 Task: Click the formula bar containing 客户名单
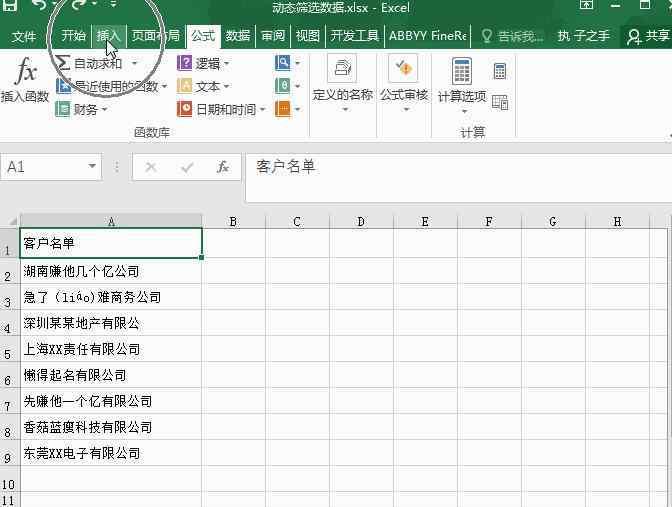tap(459, 177)
